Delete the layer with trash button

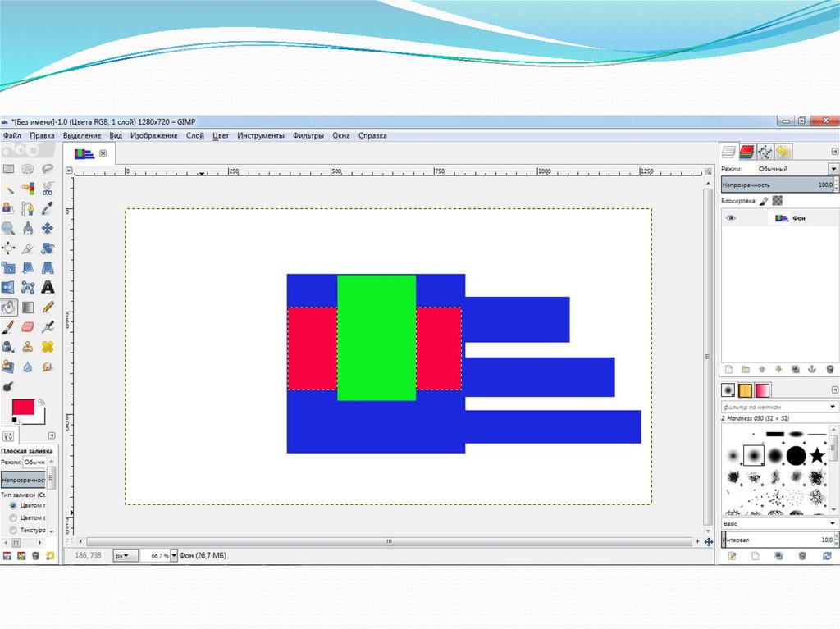[830, 369]
